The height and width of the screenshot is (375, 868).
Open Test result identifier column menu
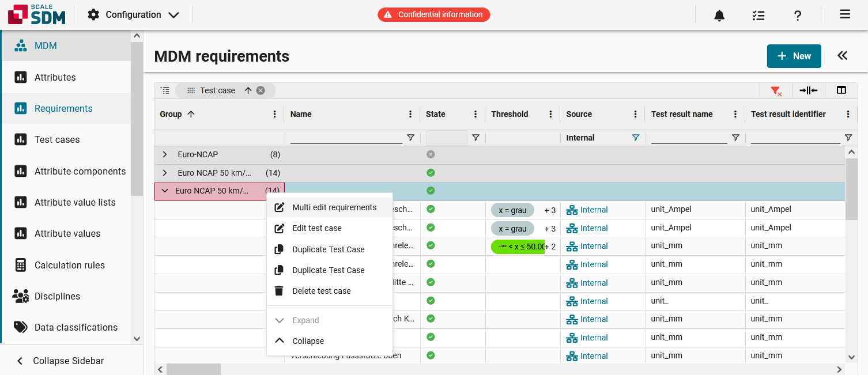[x=848, y=114]
